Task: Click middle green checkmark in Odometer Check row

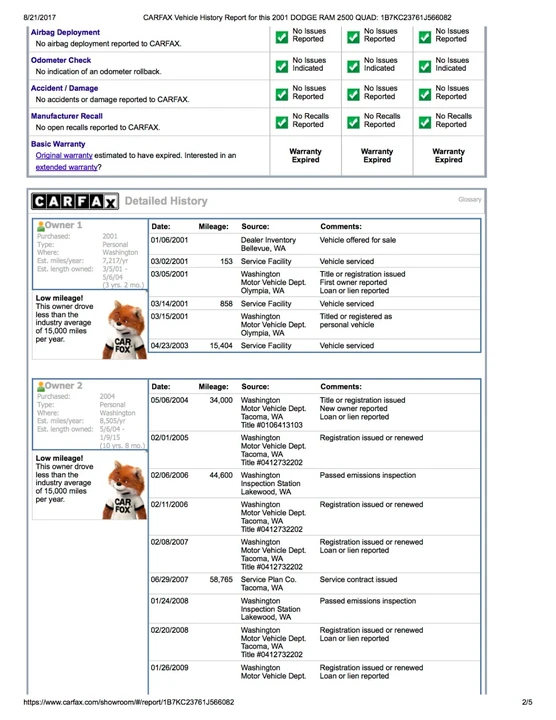Action: 353,66
